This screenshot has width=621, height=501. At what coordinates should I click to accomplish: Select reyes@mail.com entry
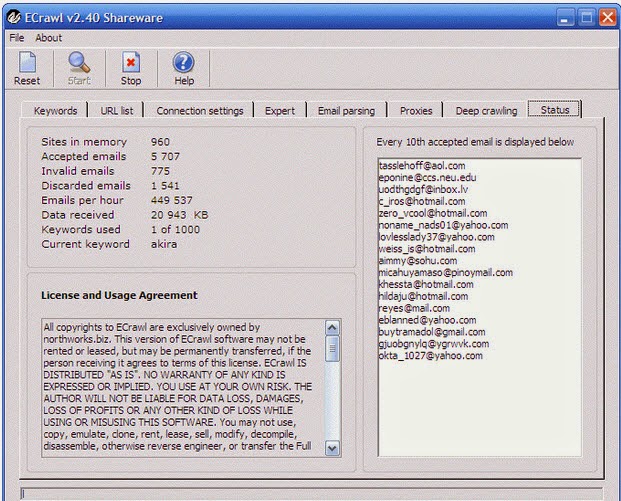tap(414, 308)
